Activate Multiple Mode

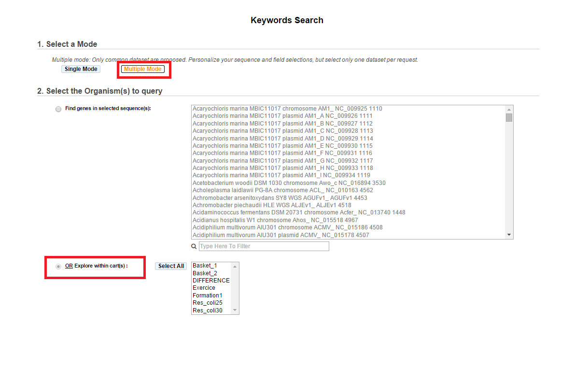point(143,69)
